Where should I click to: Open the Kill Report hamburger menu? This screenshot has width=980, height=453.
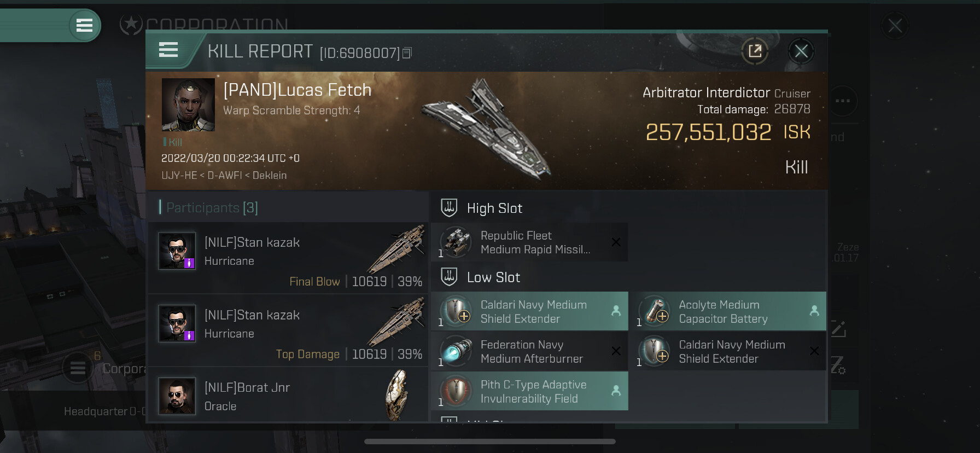[x=168, y=50]
